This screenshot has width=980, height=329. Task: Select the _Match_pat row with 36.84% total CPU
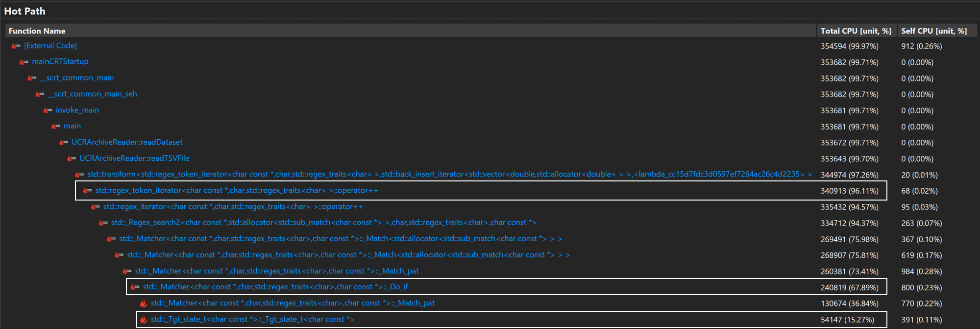pyautogui.click(x=293, y=303)
